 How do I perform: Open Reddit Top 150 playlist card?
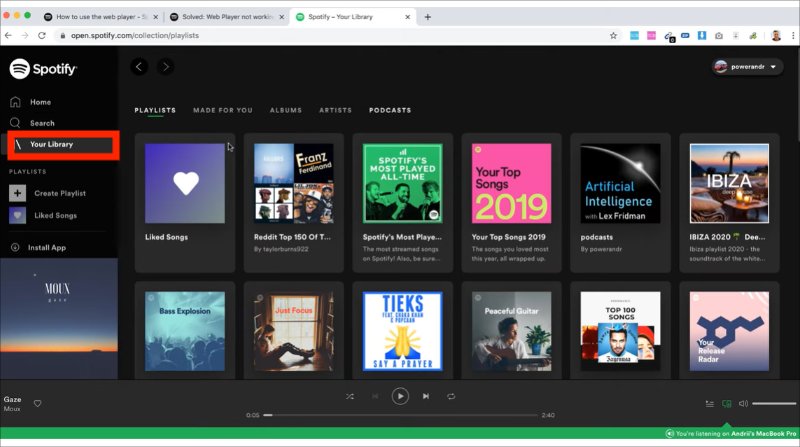coord(294,203)
